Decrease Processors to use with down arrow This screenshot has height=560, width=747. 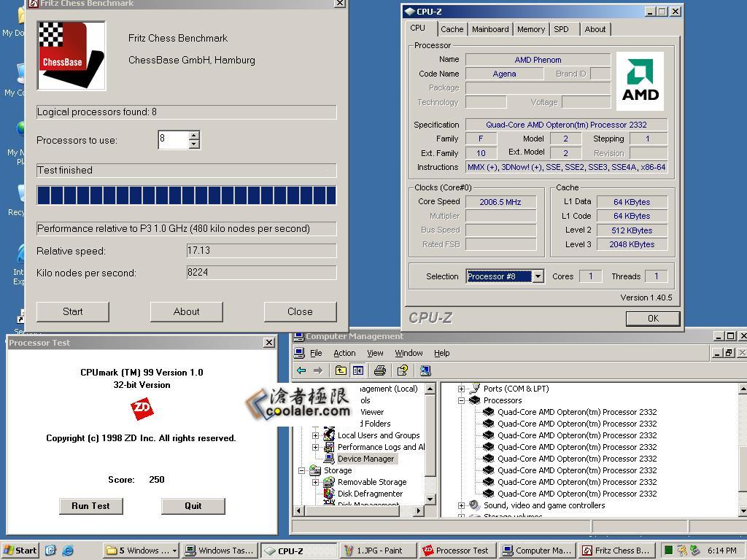point(194,144)
